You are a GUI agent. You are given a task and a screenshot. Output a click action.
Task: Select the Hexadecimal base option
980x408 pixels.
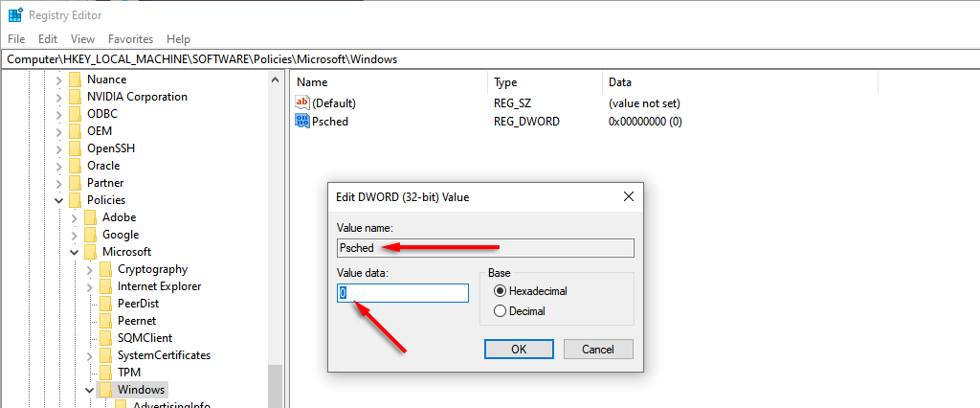tap(499, 291)
